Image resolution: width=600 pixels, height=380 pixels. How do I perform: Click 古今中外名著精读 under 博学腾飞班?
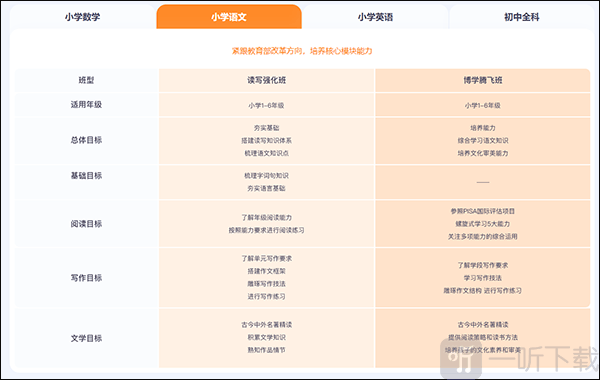click(483, 325)
